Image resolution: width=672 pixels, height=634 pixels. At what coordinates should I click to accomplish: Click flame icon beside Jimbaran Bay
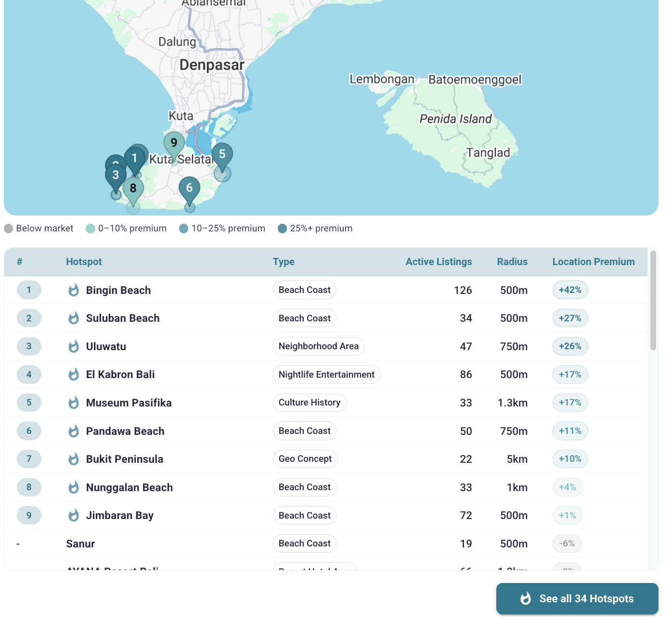point(74,515)
